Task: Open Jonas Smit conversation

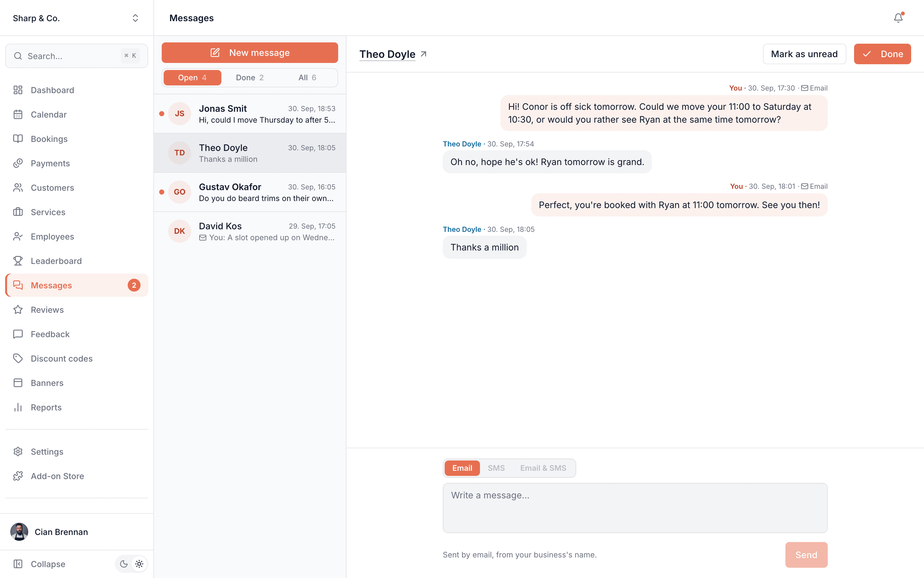Action: coord(250,114)
